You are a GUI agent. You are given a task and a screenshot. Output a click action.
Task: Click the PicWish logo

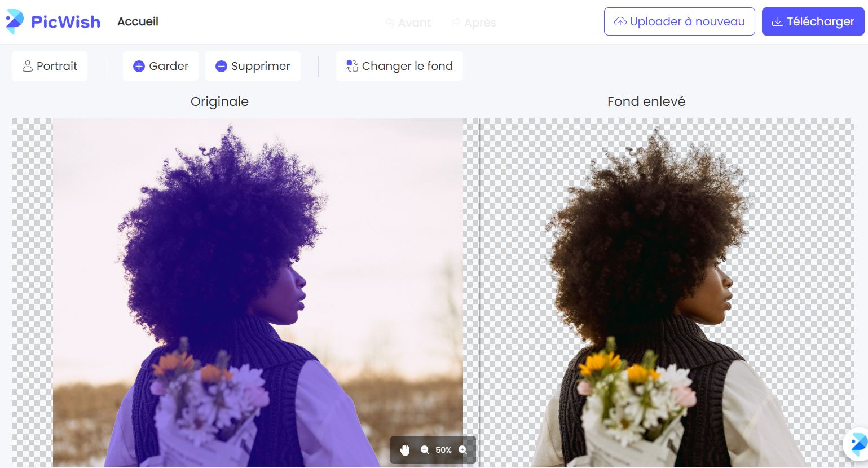coord(52,21)
